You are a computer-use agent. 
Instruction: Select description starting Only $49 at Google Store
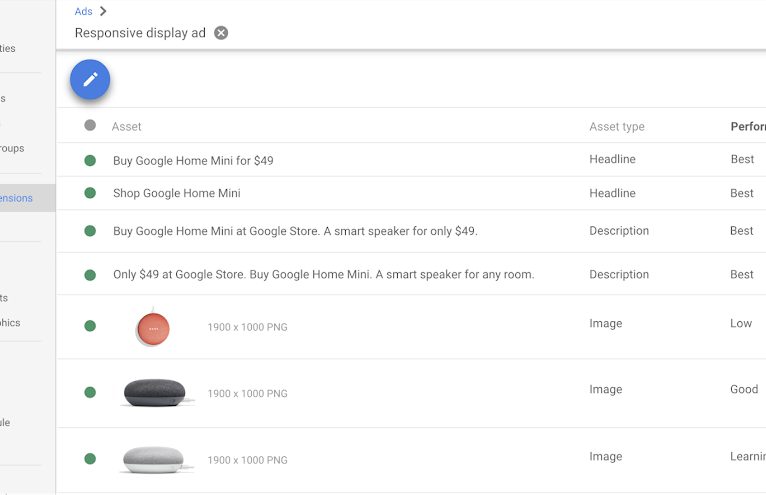tap(323, 274)
